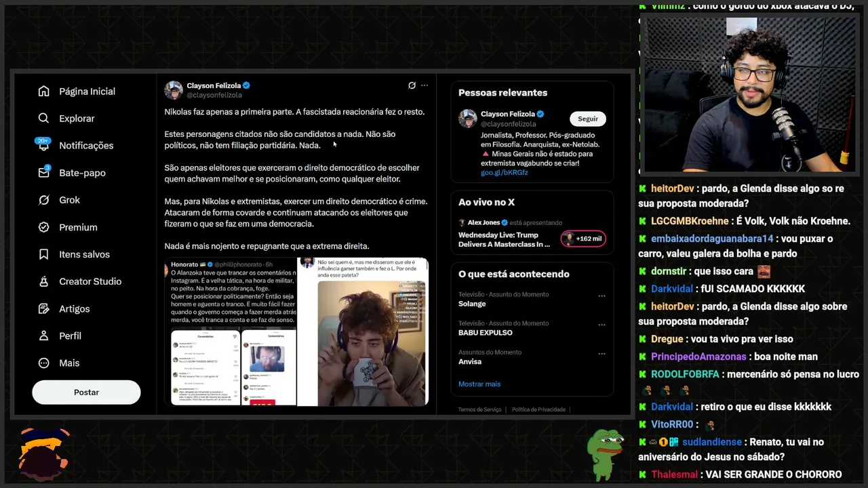Click Clayson Felizola's avatar in the tweet header
This screenshot has height=488, width=868.
pos(174,90)
